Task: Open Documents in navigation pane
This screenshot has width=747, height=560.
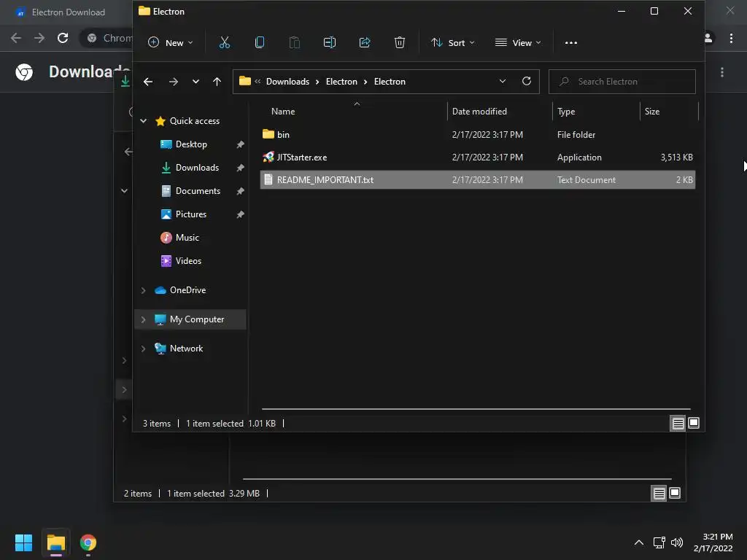Action: click(x=198, y=191)
